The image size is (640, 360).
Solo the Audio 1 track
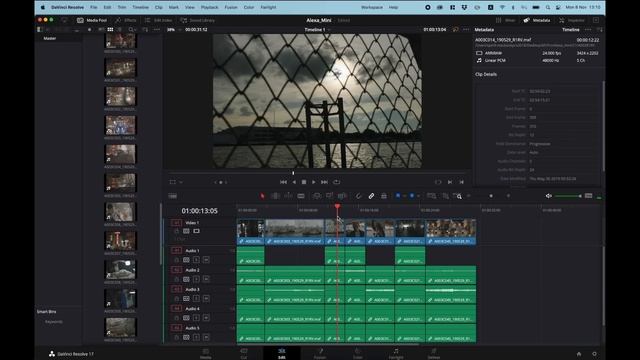196,260
